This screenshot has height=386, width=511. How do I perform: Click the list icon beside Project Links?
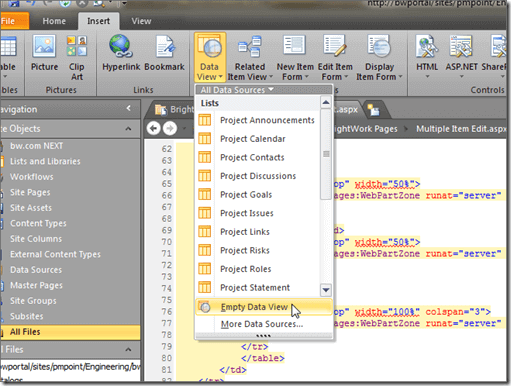205,232
